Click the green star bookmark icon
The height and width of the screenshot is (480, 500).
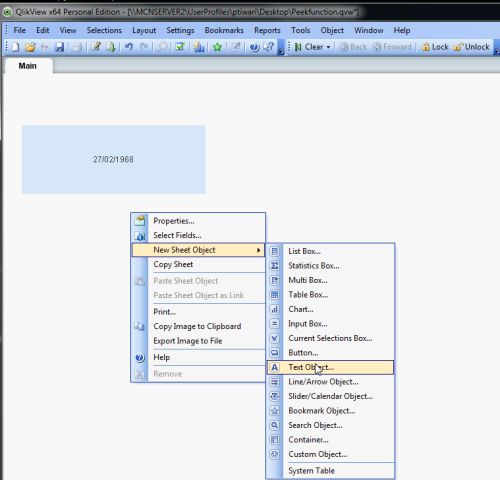[217, 47]
